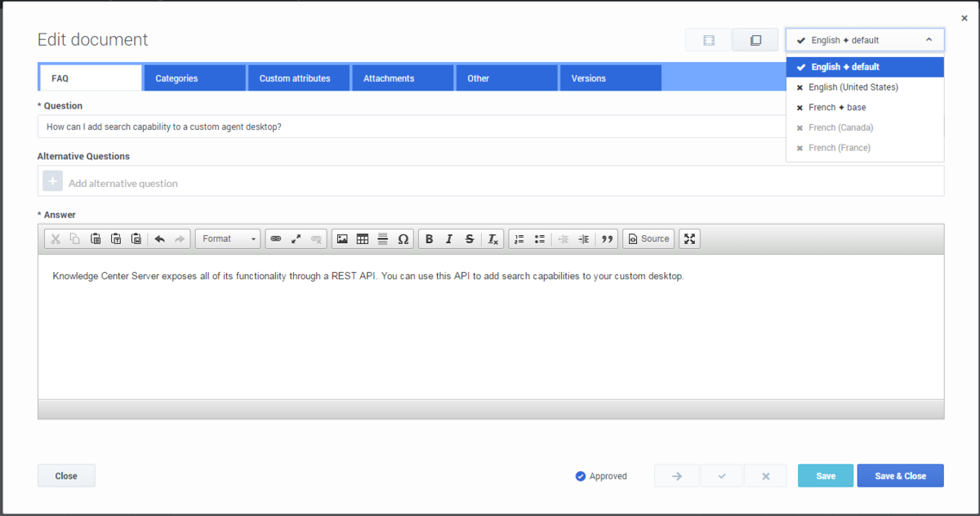The height and width of the screenshot is (516, 980).
Task: Insert a table using the toolbar
Action: coord(363,239)
